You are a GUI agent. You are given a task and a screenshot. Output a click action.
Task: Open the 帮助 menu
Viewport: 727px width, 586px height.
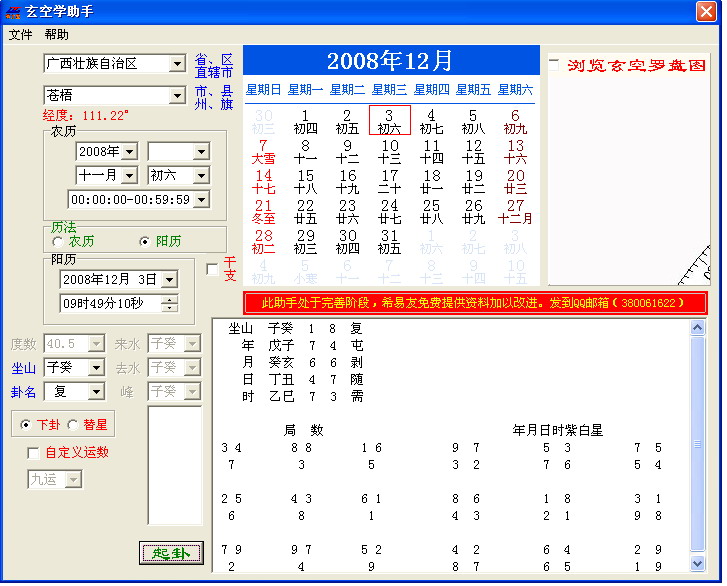[57, 34]
